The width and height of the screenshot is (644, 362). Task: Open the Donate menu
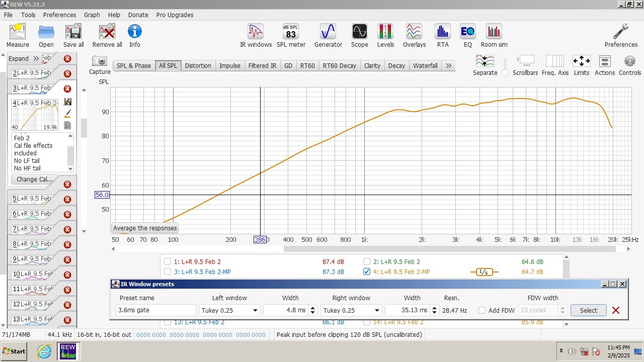[x=138, y=15]
